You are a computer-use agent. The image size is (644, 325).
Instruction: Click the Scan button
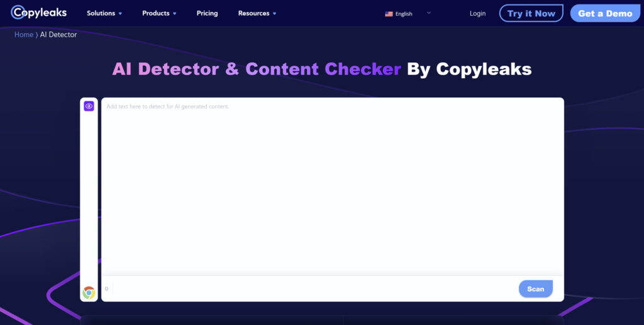pyautogui.click(x=536, y=289)
